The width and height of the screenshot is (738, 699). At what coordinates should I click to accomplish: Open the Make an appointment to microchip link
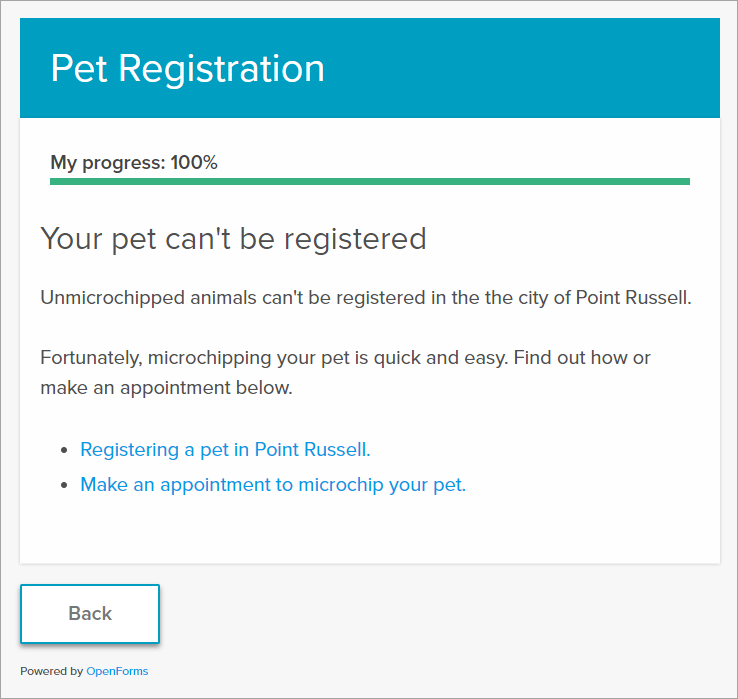[273, 485]
